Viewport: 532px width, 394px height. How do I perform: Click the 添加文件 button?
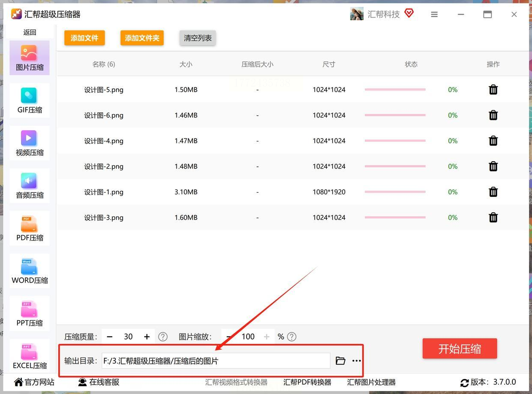(x=84, y=38)
